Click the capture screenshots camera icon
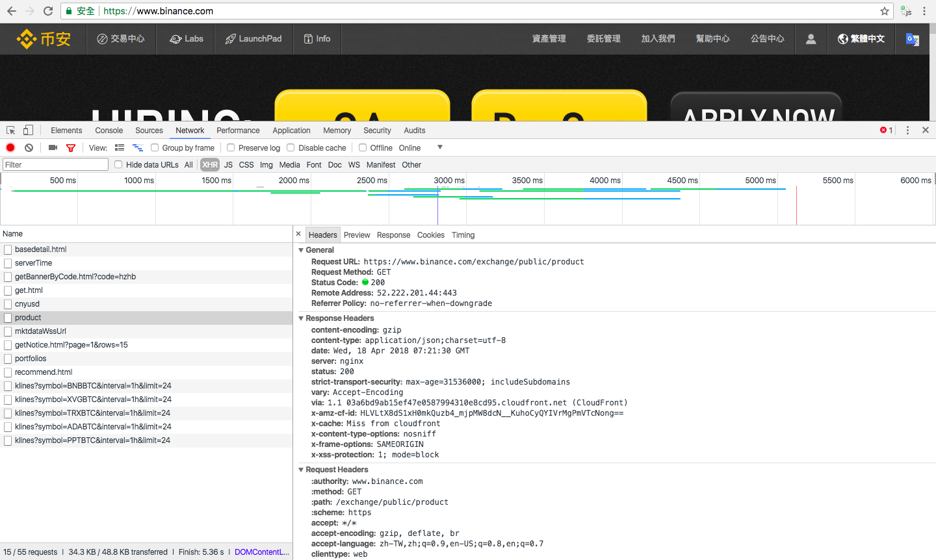This screenshot has height=560, width=936. (x=53, y=147)
